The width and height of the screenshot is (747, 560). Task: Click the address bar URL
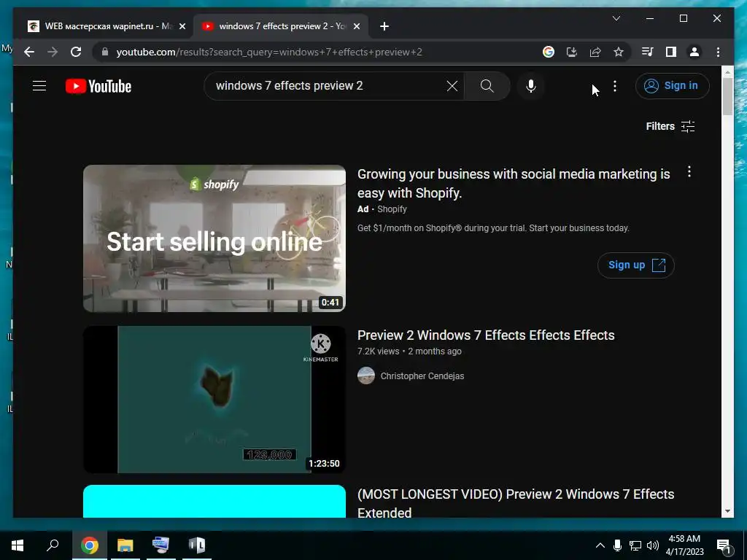269,52
